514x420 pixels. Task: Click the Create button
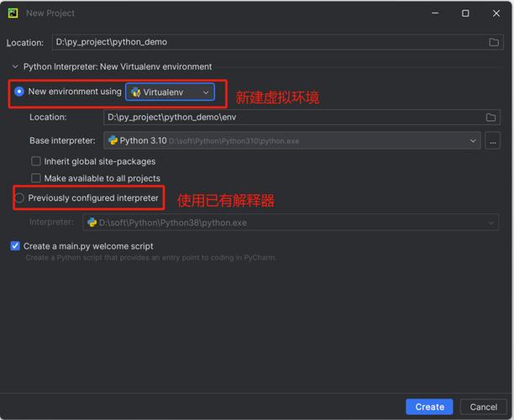click(429, 407)
